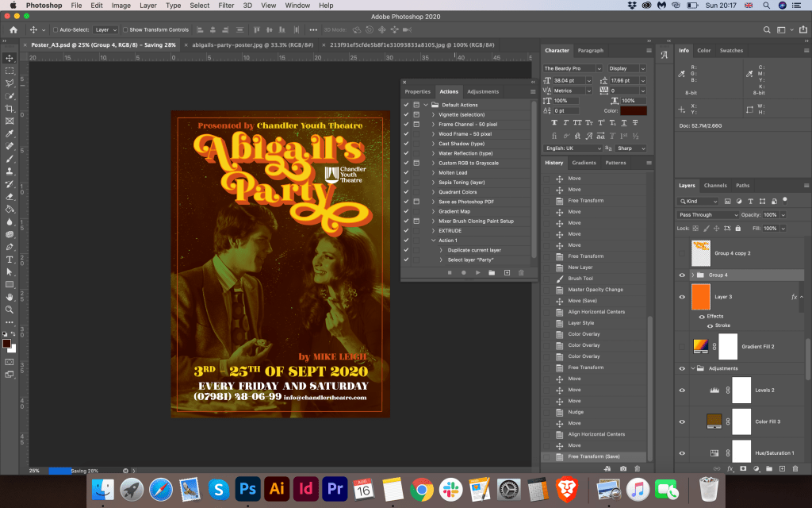The height and width of the screenshot is (508, 812).
Task: Enable Show Transform Controls checkbox
Action: (x=125, y=30)
